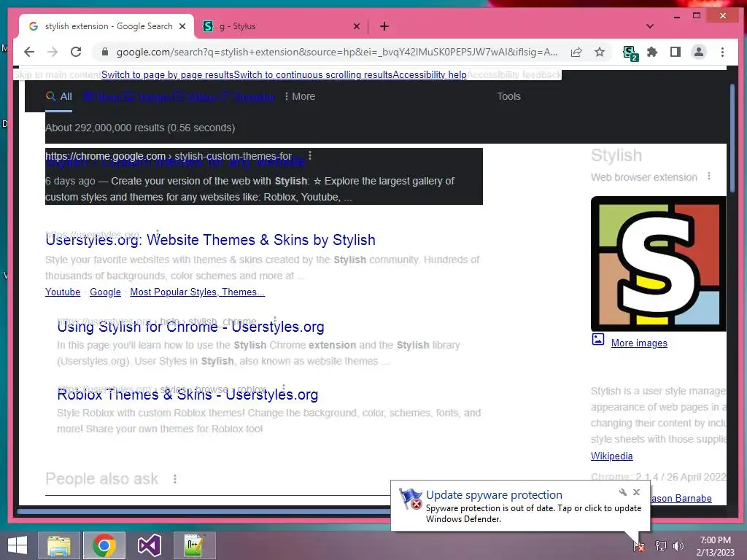This screenshot has width=747, height=560.
Task: Click 'Switch to continuous scrolling results' link
Action: click(313, 75)
